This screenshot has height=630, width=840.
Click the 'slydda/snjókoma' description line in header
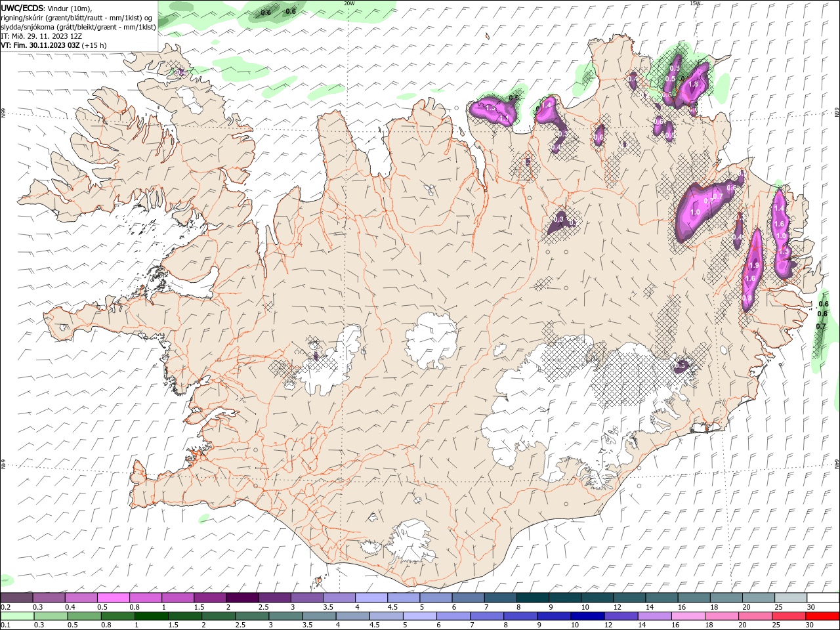tap(78, 27)
